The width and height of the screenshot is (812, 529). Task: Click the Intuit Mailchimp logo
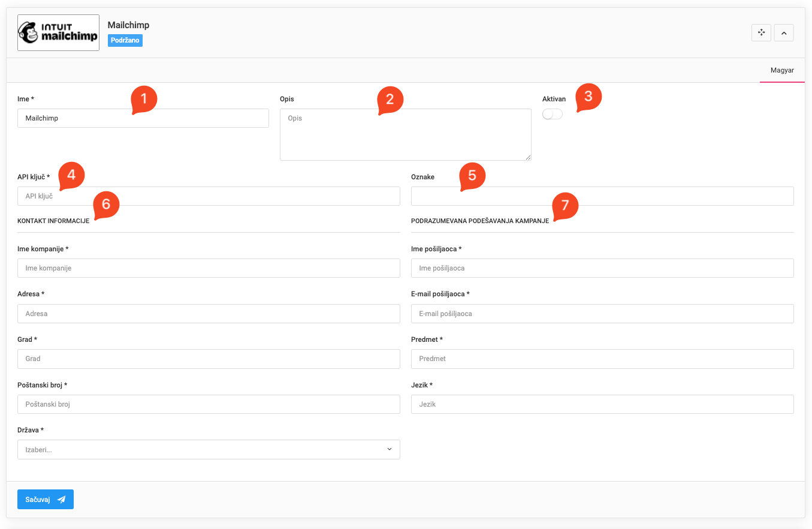coord(58,33)
